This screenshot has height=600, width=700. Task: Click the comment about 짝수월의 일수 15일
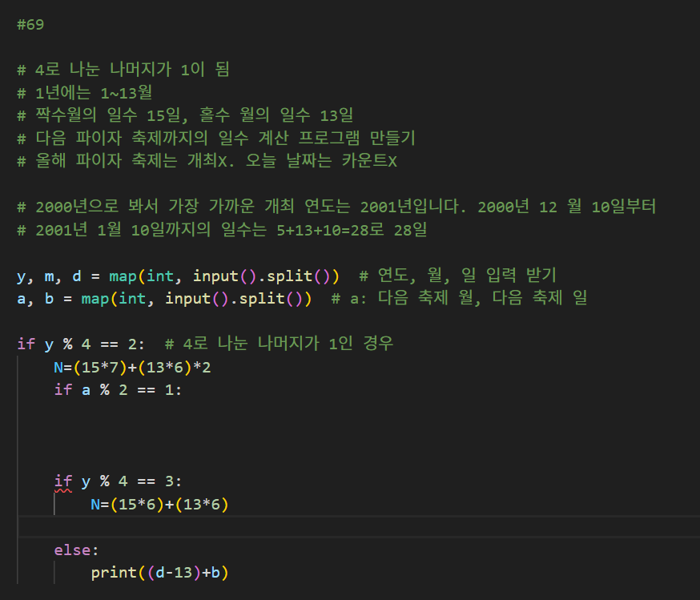[184, 115]
